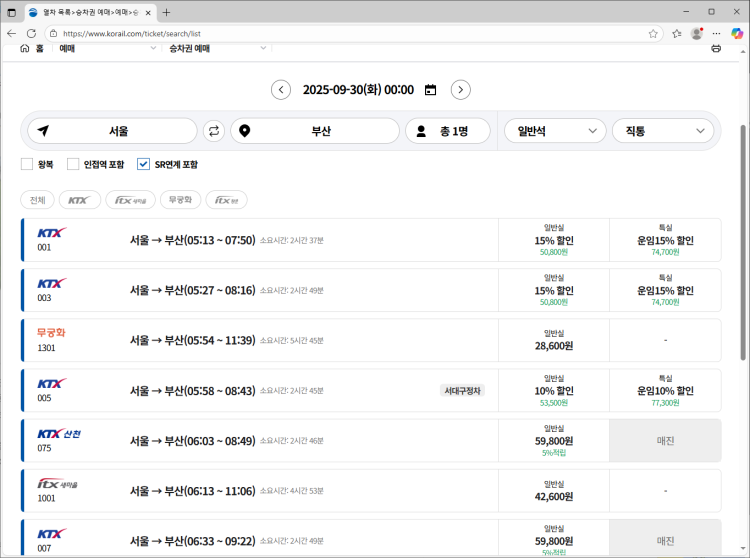Click the KTX 산천 075 logo
The width and height of the screenshot is (750, 558).
tap(59, 434)
